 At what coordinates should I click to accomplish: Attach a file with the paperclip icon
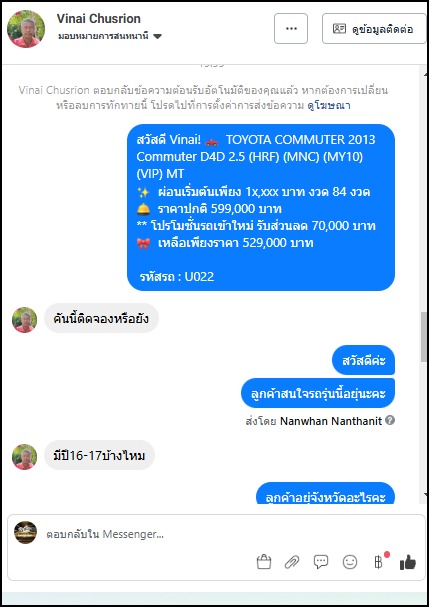coord(292,562)
